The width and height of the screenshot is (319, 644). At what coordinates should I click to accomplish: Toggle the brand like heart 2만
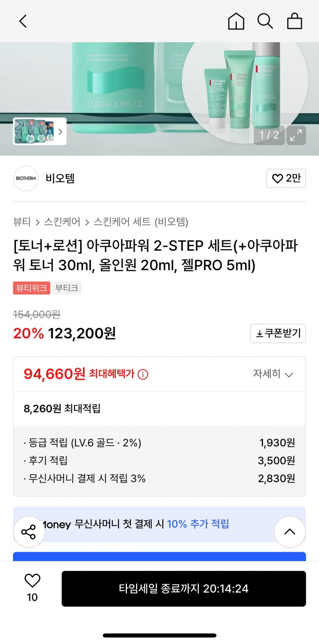(286, 178)
